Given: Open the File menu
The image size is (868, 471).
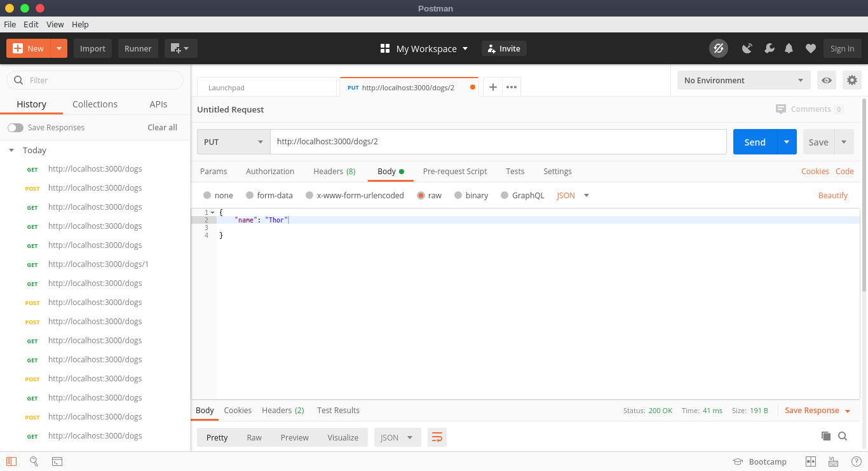Looking at the screenshot, I should pyautogui.click(x=10, y=24).
